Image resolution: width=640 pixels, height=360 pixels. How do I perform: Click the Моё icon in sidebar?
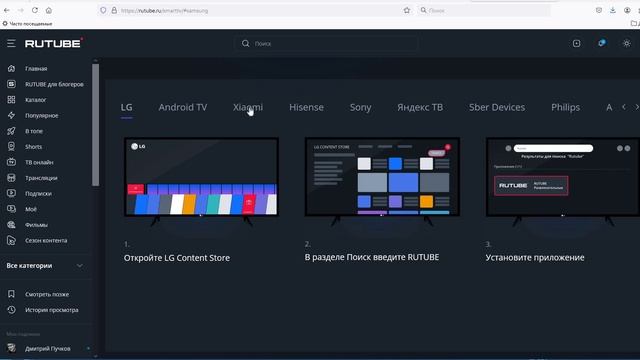[11, 209]
